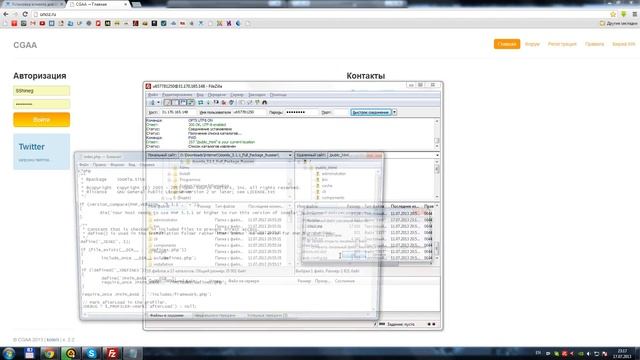The image size is (640, 360).
Task: Switch to the first browser tab
Action: [x=33, y=4]
